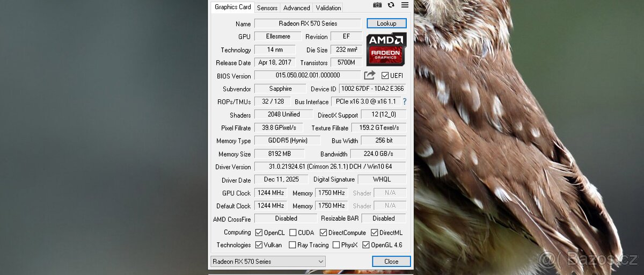Viewport: 644px width, 275px height.
Task: Click the Device ID field
Action: [x=372, y=89]
